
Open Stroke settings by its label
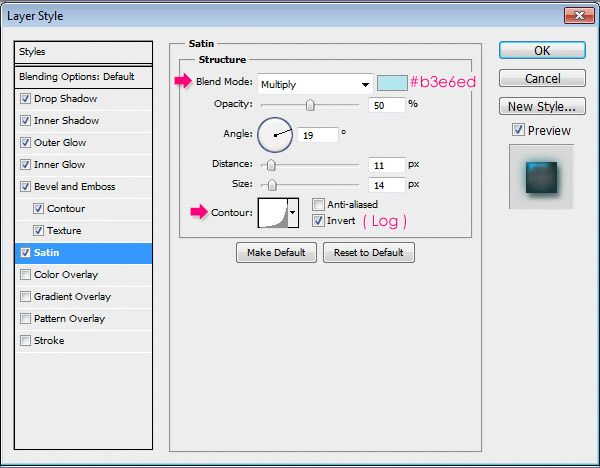point(49,341)
